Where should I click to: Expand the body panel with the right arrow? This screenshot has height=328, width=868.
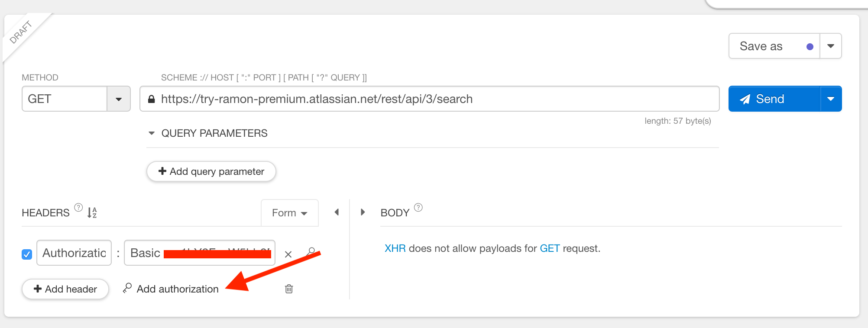pyautogui.click(x=363, y=212)
